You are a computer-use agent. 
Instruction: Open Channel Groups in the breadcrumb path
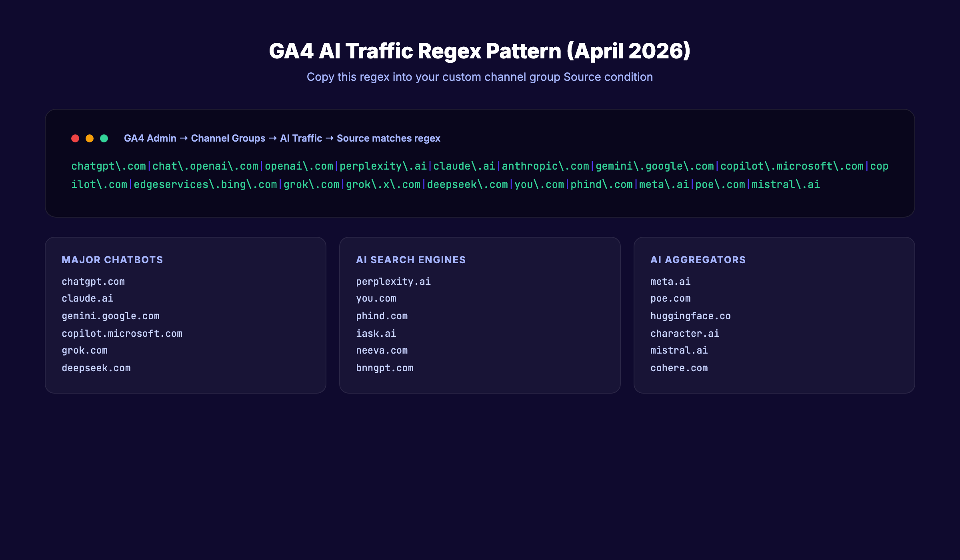pos(228,138)
